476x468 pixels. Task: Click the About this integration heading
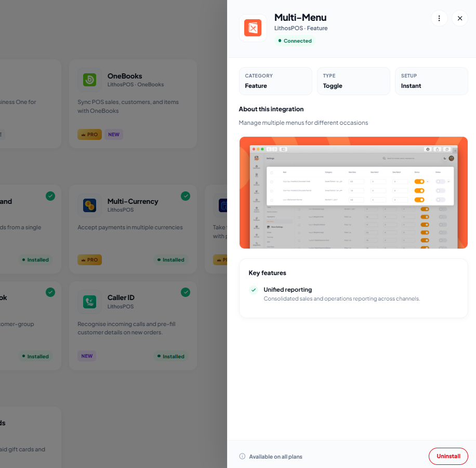[271, 109]
